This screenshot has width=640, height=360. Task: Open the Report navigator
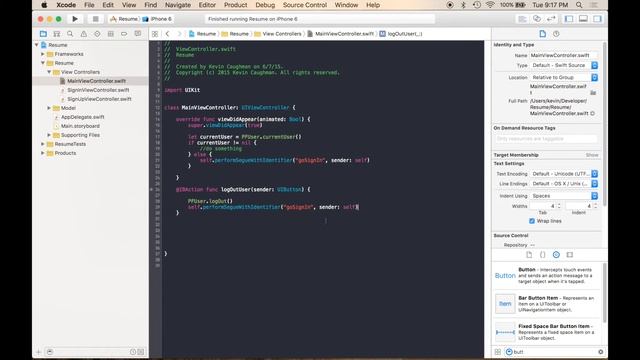tap(138, 34)
